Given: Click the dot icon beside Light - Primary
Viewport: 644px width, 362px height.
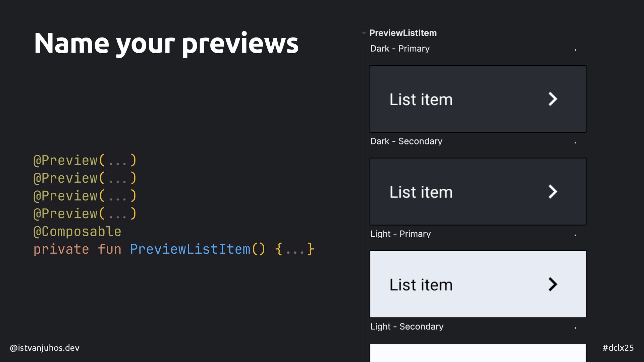Looking at the screenshot, I should (575, 235).
